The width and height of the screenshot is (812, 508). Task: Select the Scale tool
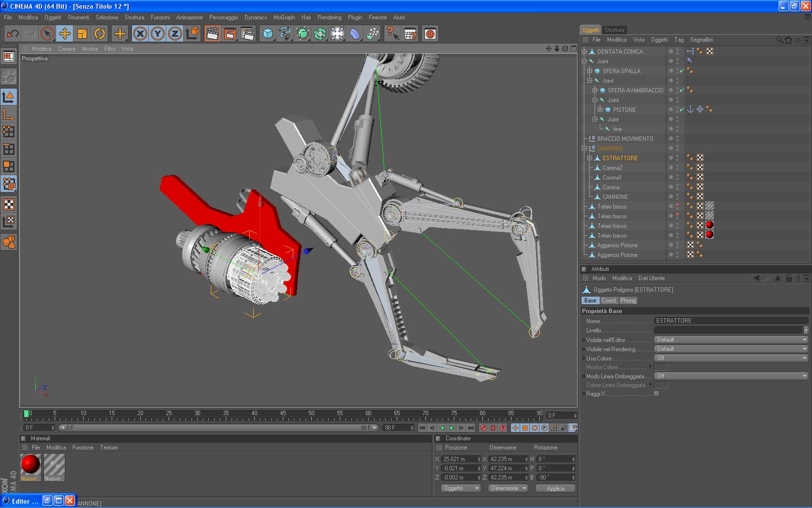point(82,34)
